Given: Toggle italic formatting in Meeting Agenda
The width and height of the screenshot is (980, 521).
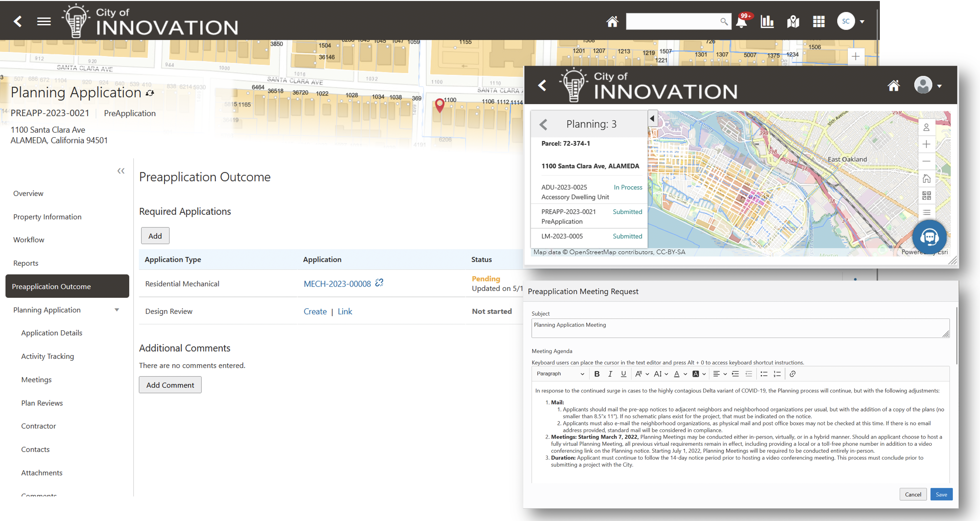Looking at the screenshot, I should point(610,374).
